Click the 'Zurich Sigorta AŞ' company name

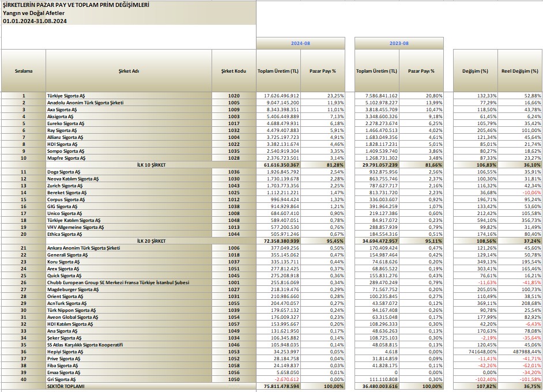[x=129, y=186]
